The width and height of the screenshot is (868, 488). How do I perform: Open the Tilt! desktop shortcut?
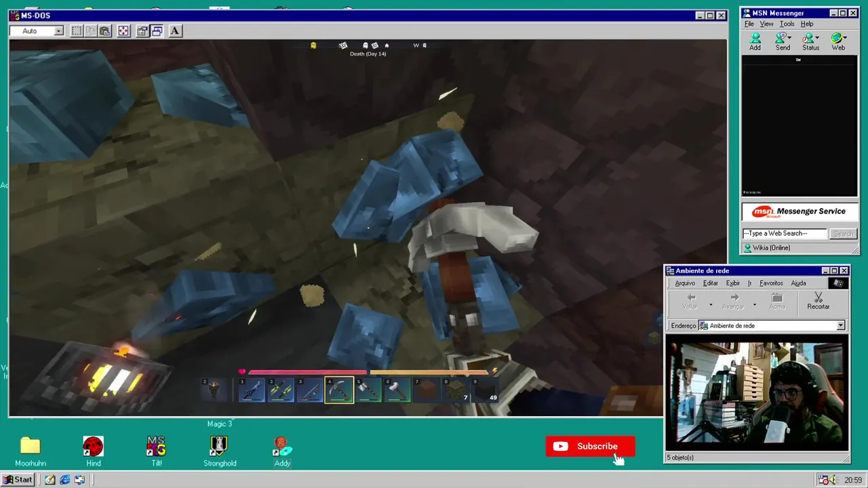click(157, 451)
